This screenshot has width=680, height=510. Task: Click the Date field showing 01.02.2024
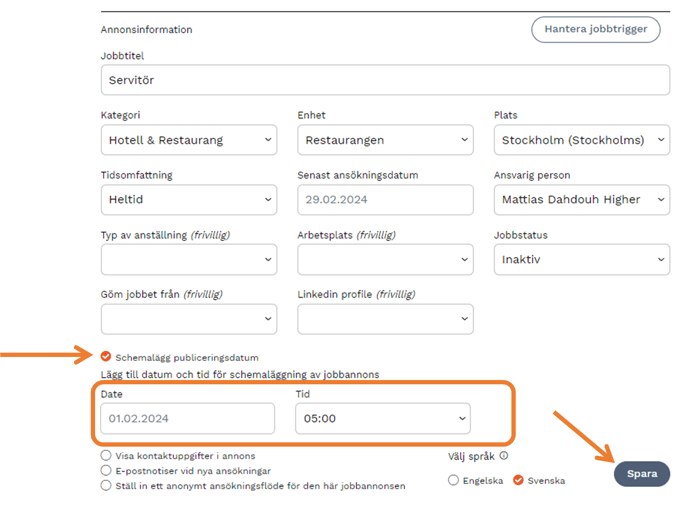pyautogui.click(x=188, y=418)
